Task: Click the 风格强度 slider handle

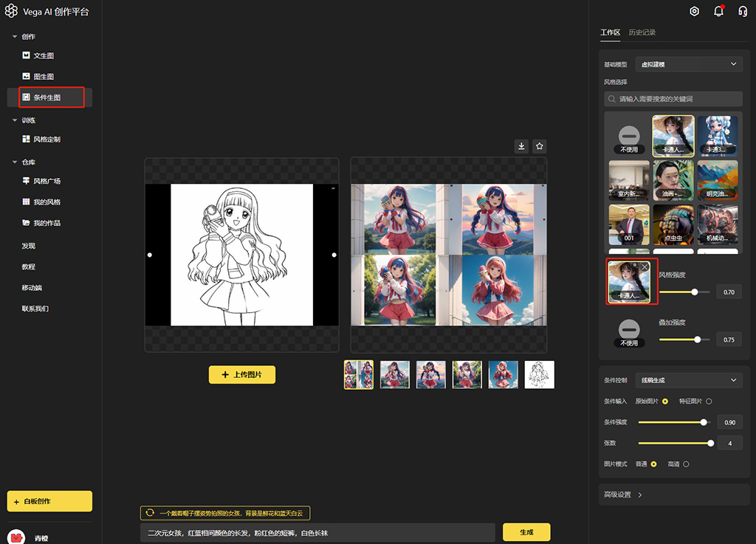Action: [x=695, y=292]
